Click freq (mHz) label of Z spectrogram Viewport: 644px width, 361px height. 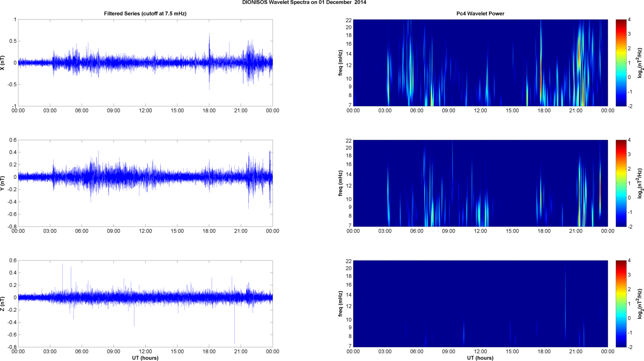click(x=340, y=304)
